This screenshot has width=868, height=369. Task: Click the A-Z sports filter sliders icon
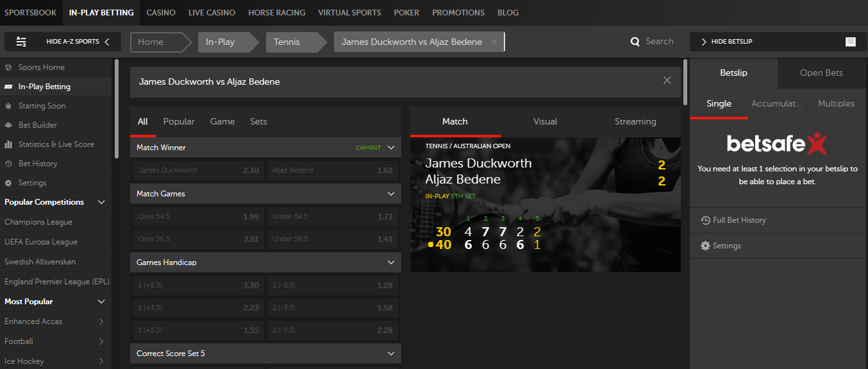21,42
